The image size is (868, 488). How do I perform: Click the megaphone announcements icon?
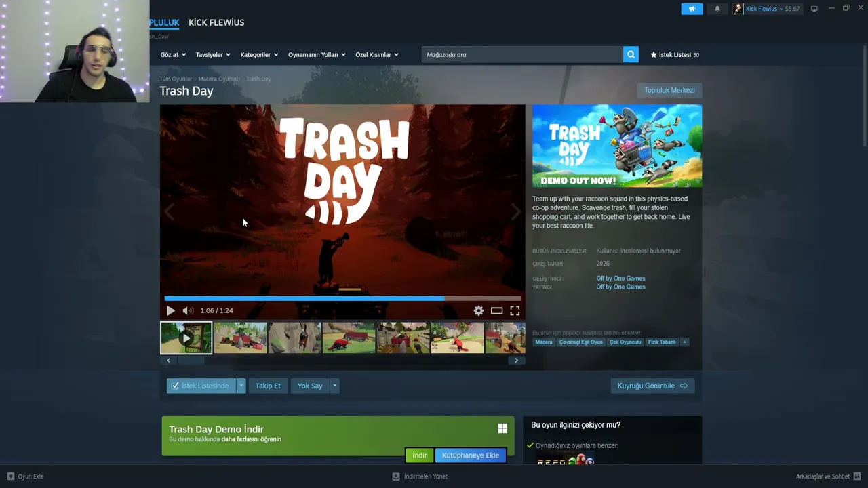(x=692, y=9)
